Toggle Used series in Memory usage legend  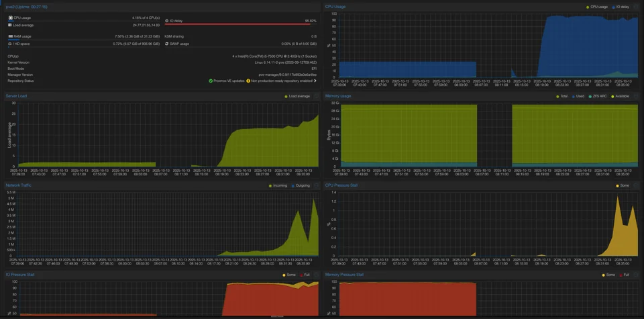point(577,96)
